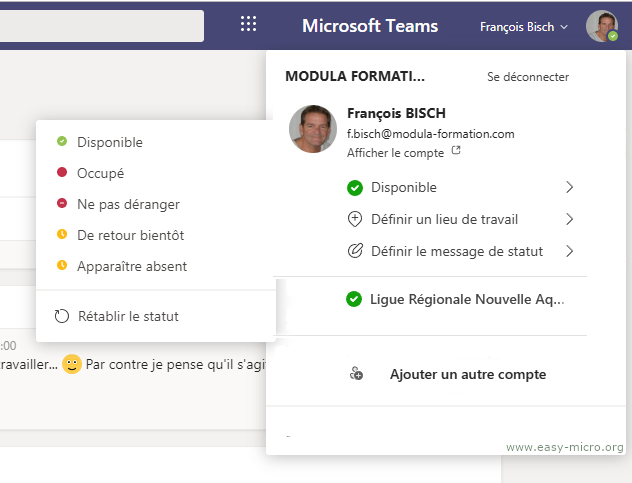
Task: Click the green dot icon for Disponible
Action: pyautogui.click(x=62, y=141)
